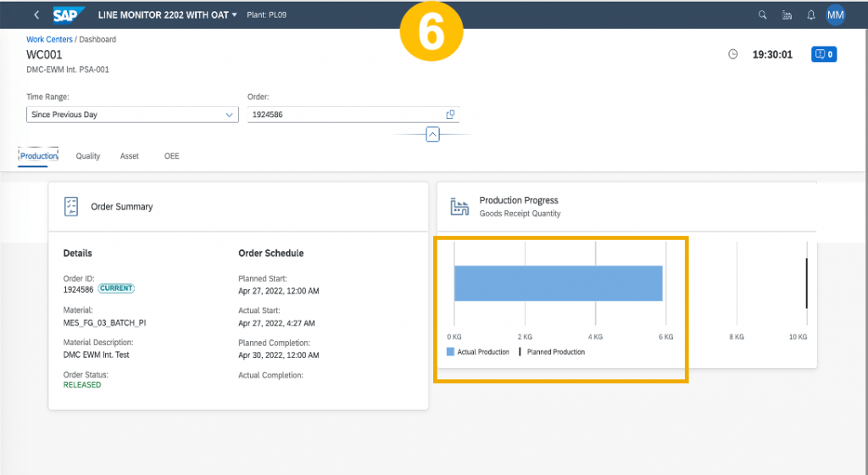Collapse the header with the chevron button

[432, 135]
